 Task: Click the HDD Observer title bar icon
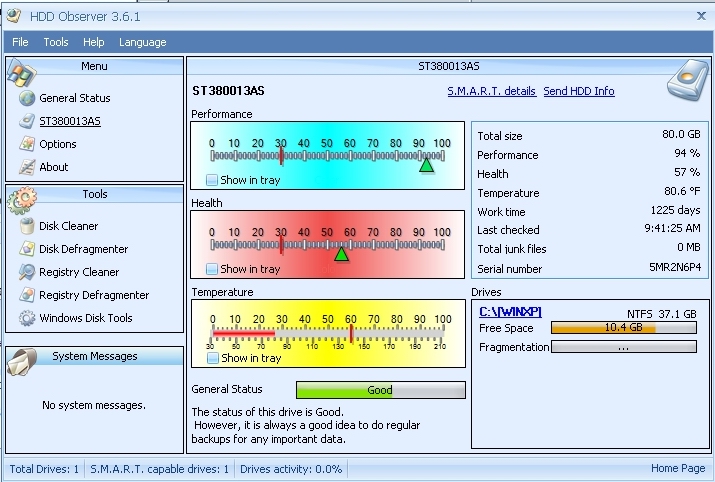(14, 16)
